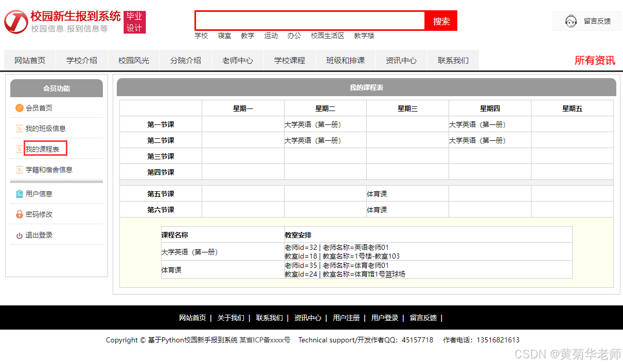Open the 留言反馈 button at top right
The height and width of the screenshot is (364, 623).
[587, 22]
